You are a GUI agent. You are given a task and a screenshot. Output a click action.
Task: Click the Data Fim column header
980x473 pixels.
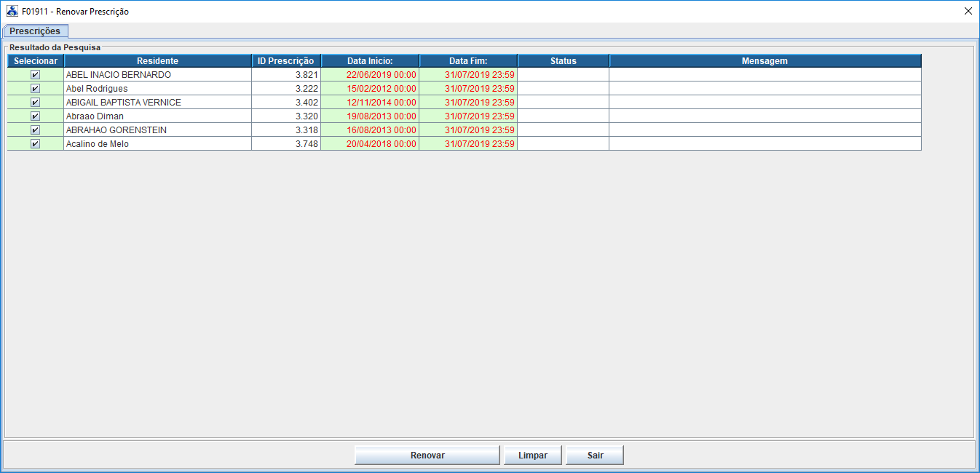[x=468, y=61]
